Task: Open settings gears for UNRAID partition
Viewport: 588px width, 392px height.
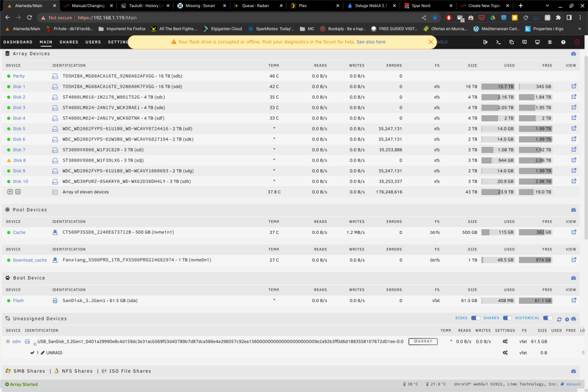Action: (x=505, y=353)
